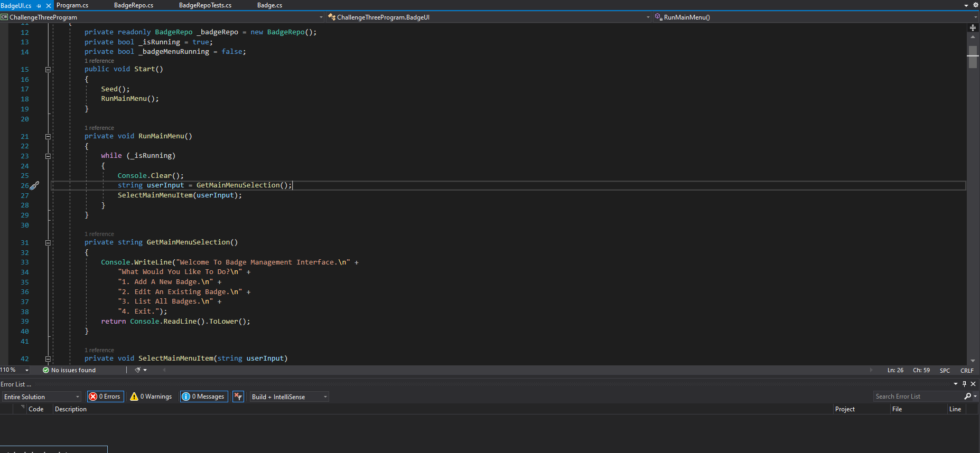This screenshot has width=980, height=453.
Task: Collapse the SelectMainMenuItem method outline
Action: [48, 358]
